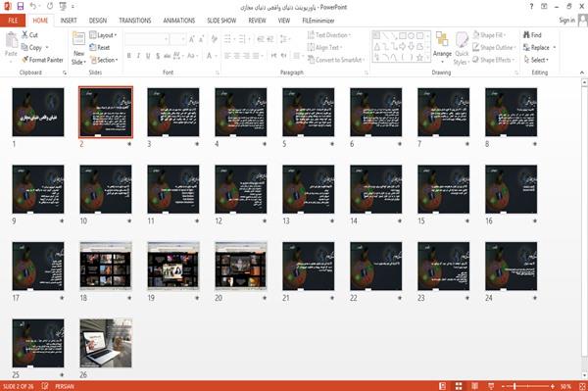
Task: Open the Help question mark
Action: coord(531,7)
